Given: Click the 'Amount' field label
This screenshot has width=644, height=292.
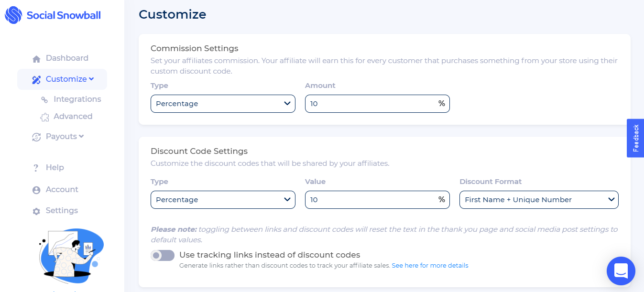Looking at the screenshot, I should [320, 86].
